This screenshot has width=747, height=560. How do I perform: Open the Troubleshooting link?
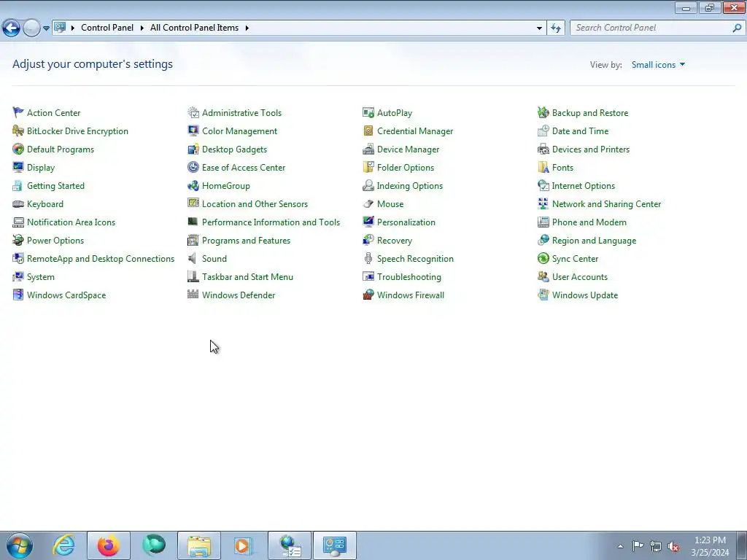coord(409,276)
